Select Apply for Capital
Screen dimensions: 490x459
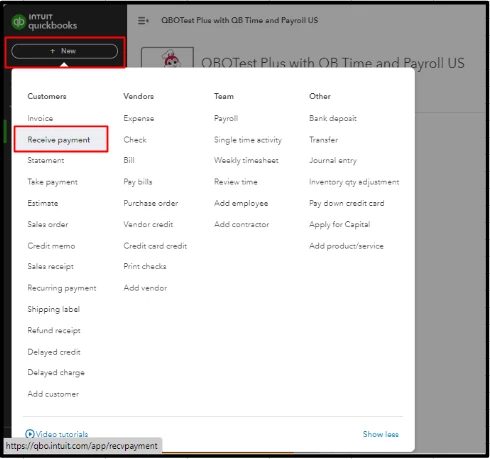[339, 224]
